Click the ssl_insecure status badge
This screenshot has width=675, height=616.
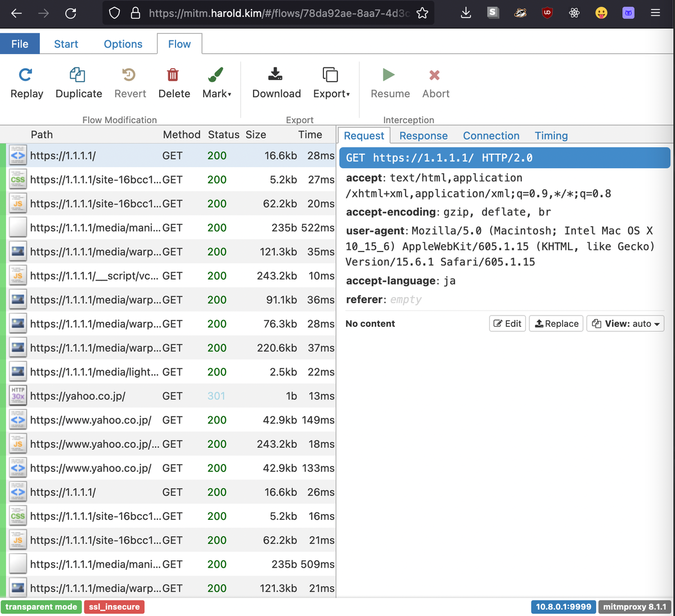pos(114,607)
